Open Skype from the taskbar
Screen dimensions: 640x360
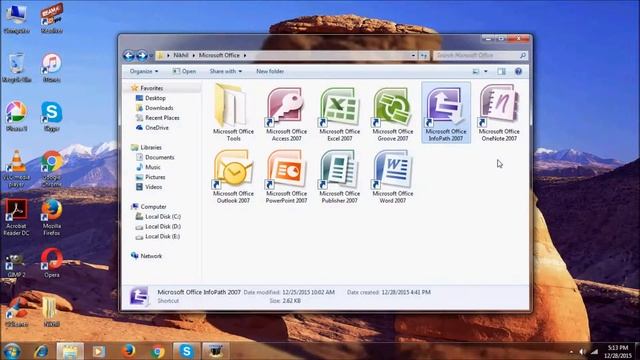pos(186,351)
